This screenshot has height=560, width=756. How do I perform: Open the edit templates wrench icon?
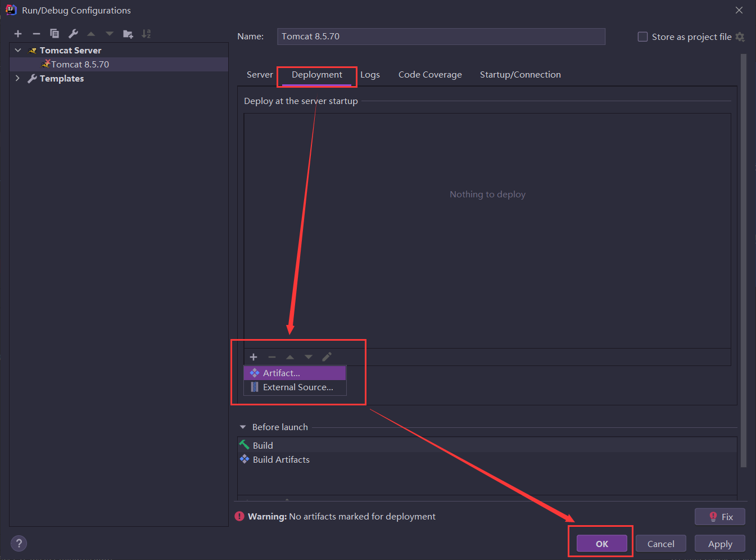(73, 34)
